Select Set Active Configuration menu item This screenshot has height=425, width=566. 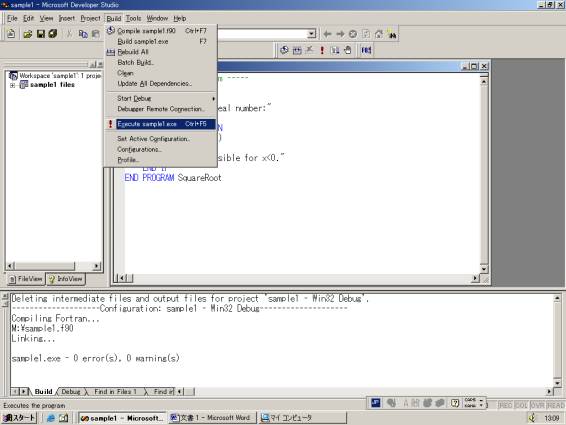[161, 139]
